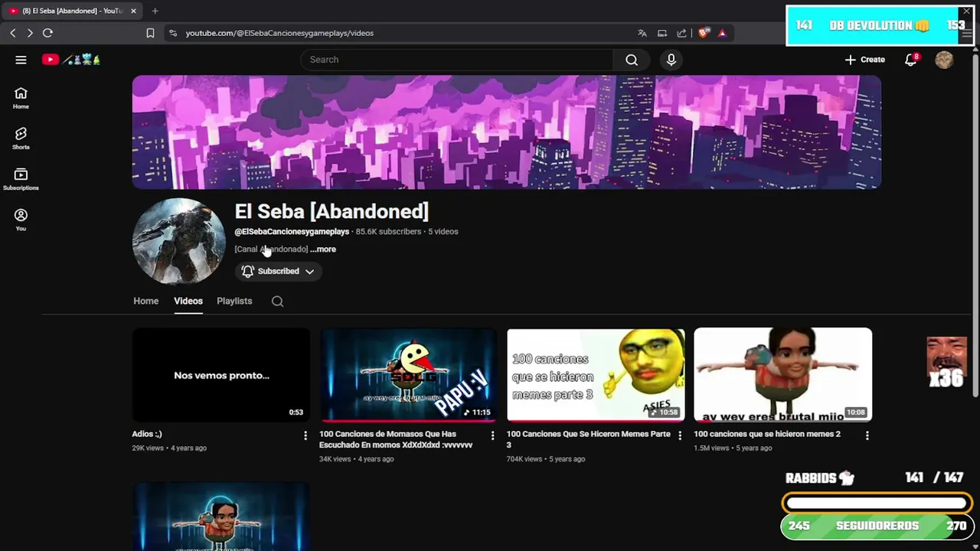Image resolution: width=980 pixels, height=551 pixels.
Task: Open options for memes 2 video
Action: point(867,435)
